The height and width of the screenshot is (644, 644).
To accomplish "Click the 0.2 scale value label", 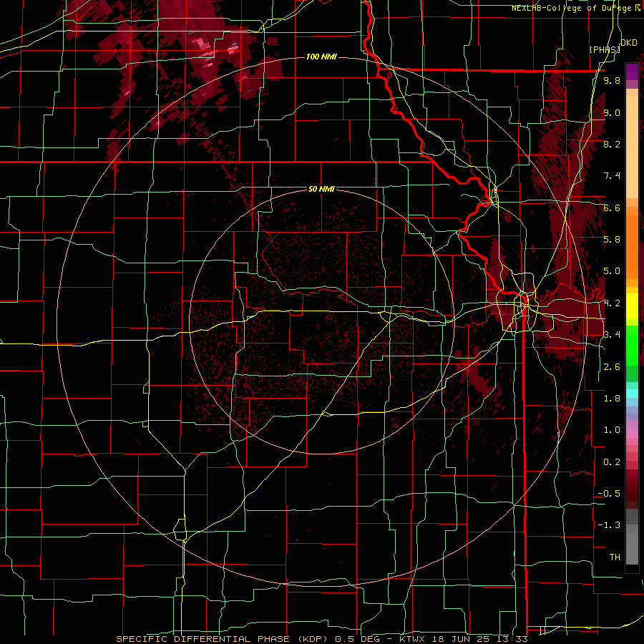I will coord(612,462).
